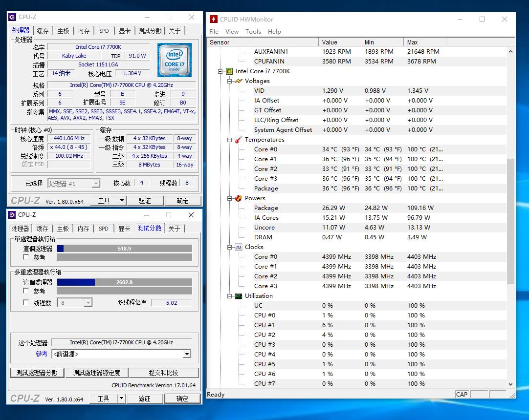This screenshot has height=420, width=529.
Task: Select the Powers flame icon
Action: (x=238, y=198)
